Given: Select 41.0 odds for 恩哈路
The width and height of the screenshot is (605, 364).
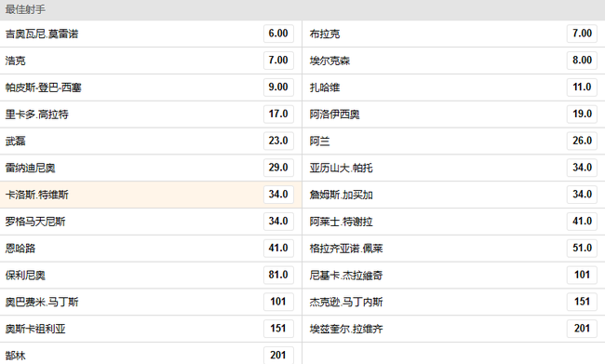Looking at the screenshot, I should pyautogui.click(x=278, y=249).
